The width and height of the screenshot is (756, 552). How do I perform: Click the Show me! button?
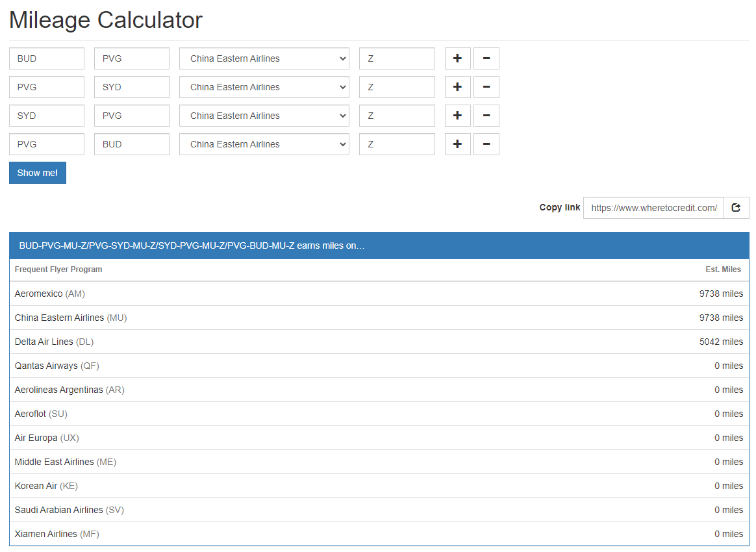(x=38, y=173)
